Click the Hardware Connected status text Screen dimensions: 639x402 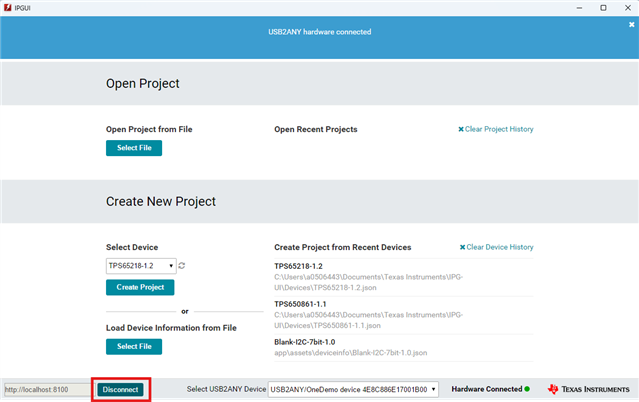(x=487, y=389)
